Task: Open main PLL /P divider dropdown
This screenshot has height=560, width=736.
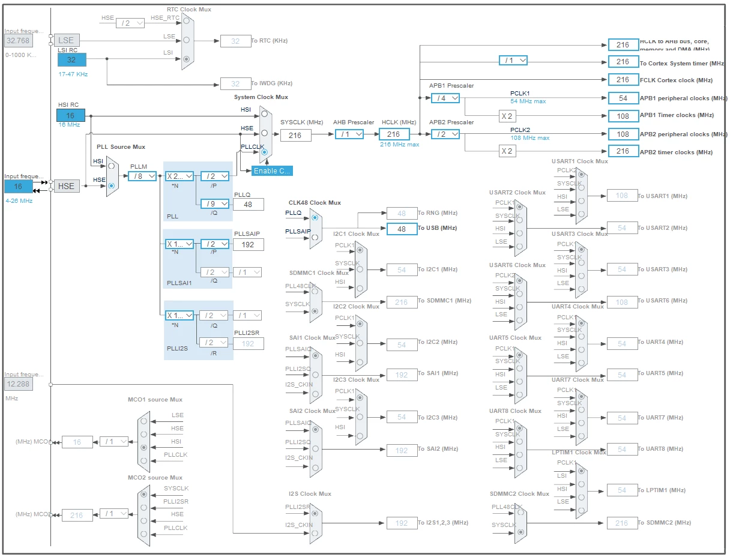Action: tap(215, 176)
